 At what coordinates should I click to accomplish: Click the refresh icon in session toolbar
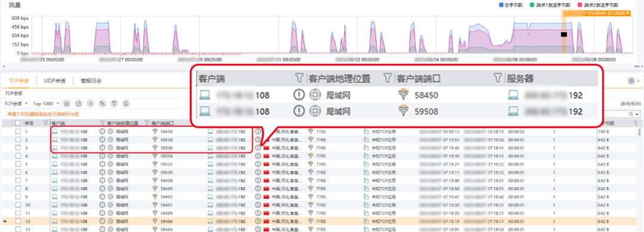(x=126, y=104)
